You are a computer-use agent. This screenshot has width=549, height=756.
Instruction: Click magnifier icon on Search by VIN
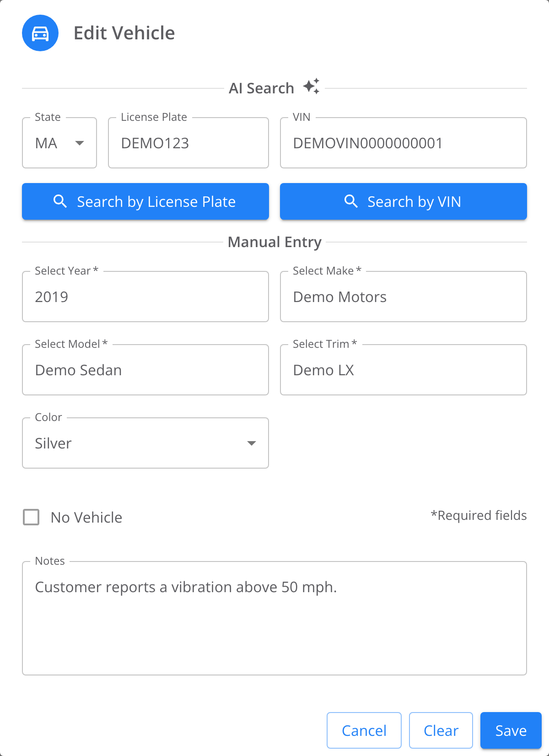pos(351,201)
